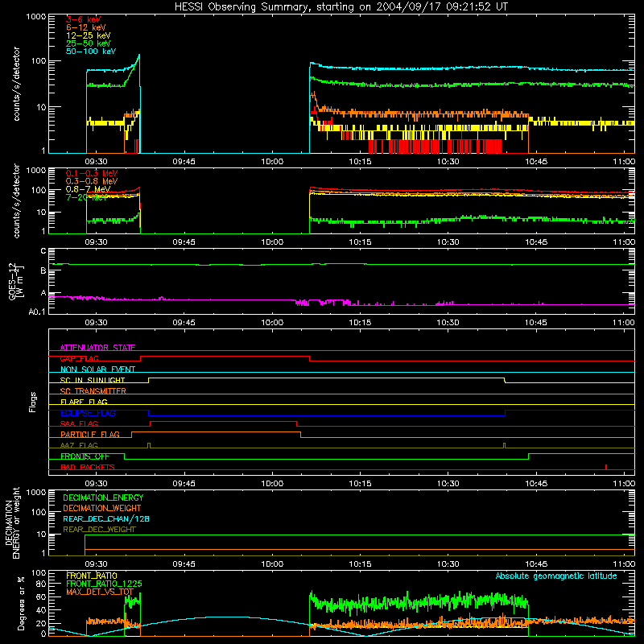Click the FLARE_FLAG label
The width and height of the screenshot is (644, 644).
click(x=84, y=402)
